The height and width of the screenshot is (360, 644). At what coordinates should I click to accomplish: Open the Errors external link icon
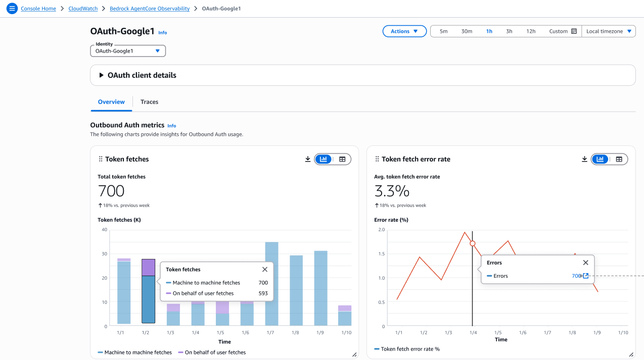586,276
